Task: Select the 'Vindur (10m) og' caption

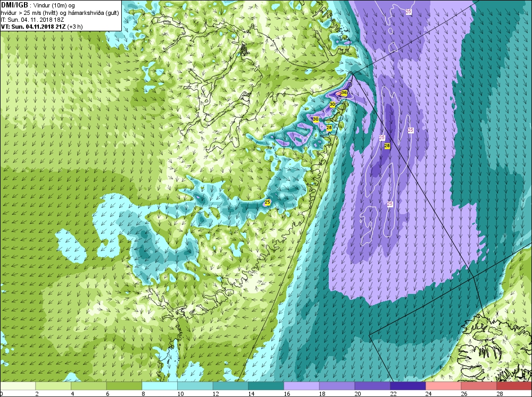Action: pos(54,5)
